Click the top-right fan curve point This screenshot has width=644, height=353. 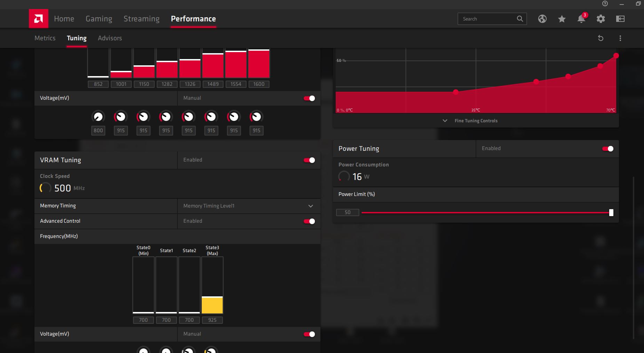pyautogui.click(x=616, y=56)
